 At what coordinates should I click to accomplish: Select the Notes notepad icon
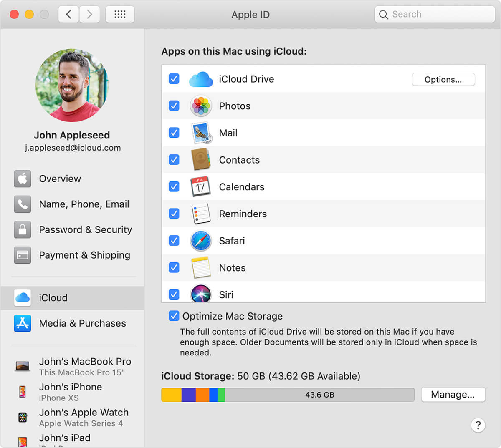pos(201,267)
